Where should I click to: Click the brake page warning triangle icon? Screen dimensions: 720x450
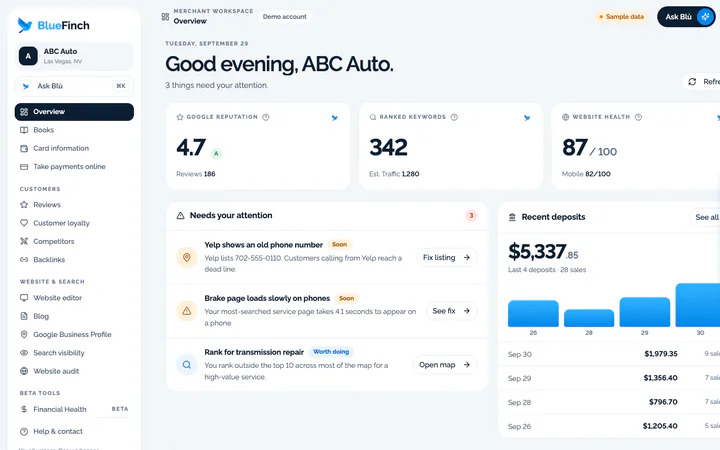pos(187,311)
